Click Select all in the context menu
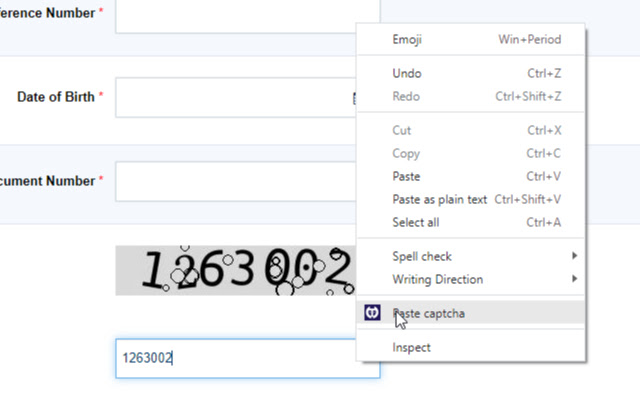Image resolution: width=640 pixels, height=400 pixels. 415,222
